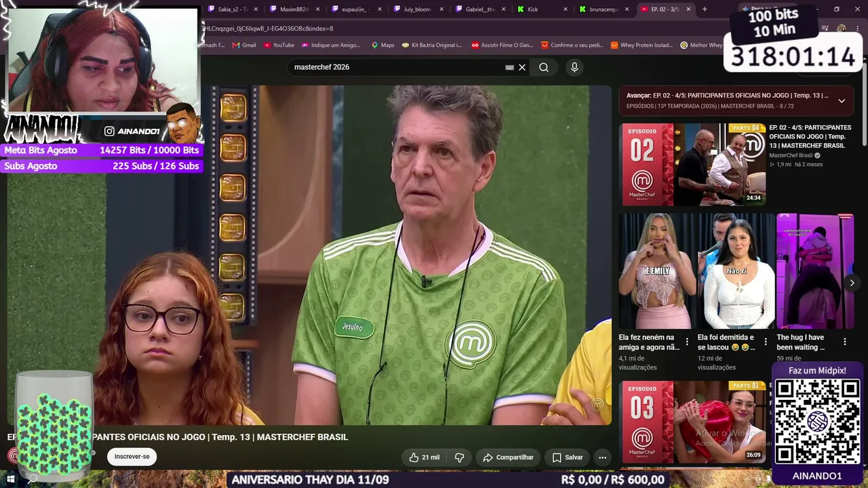This screenshot has height=488, width=868.
Task: Expand the playlist panel with the chevron
Action: click(x=842, y=101)
